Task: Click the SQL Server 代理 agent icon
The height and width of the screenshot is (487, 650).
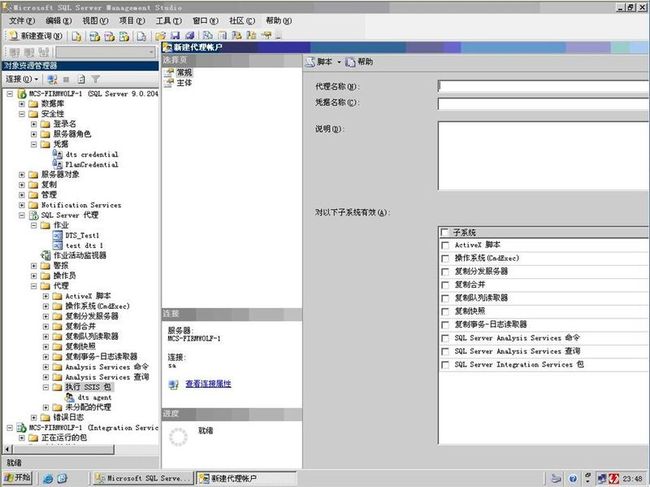Action: pos(34,215)
